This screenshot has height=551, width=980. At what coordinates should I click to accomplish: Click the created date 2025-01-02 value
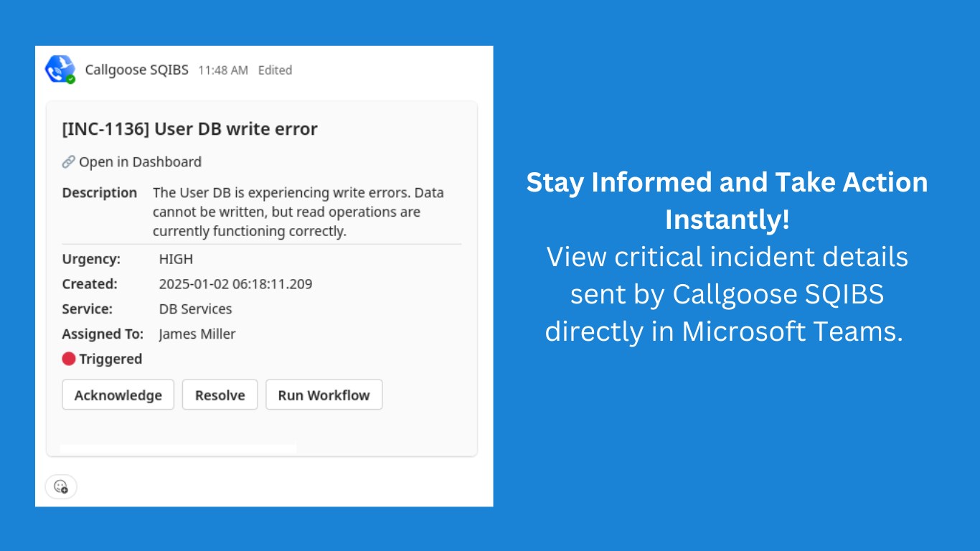(x=235, y=284)
